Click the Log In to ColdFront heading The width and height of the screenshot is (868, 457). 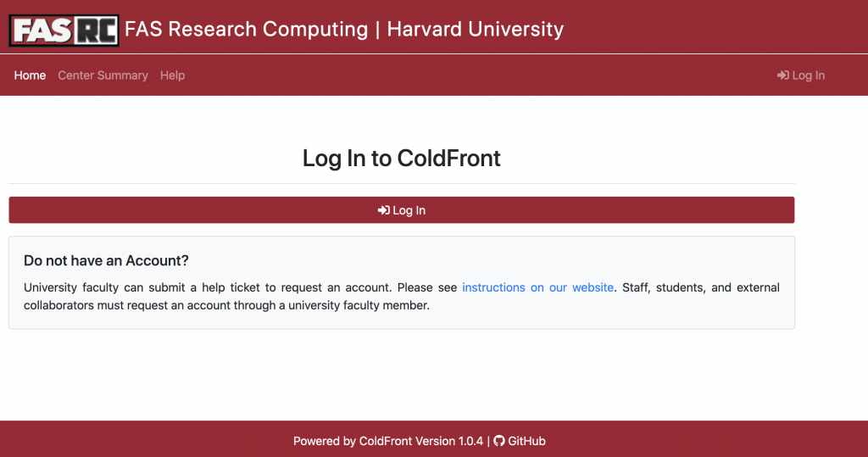(x=401, y=159)
